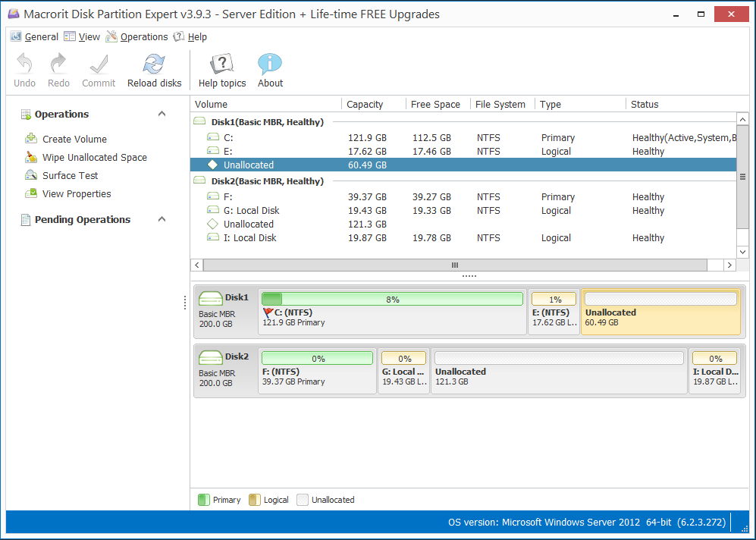Click the C: partition 8% usage bar

click(393, 299)
